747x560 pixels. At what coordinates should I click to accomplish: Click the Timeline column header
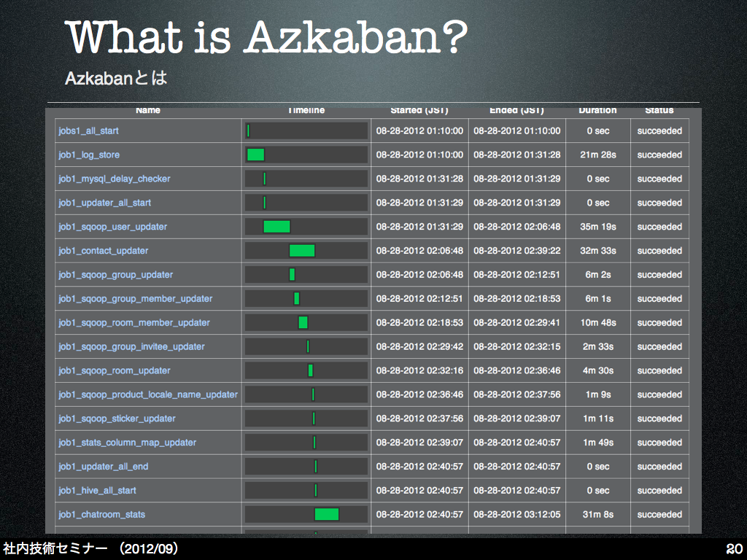306,111
